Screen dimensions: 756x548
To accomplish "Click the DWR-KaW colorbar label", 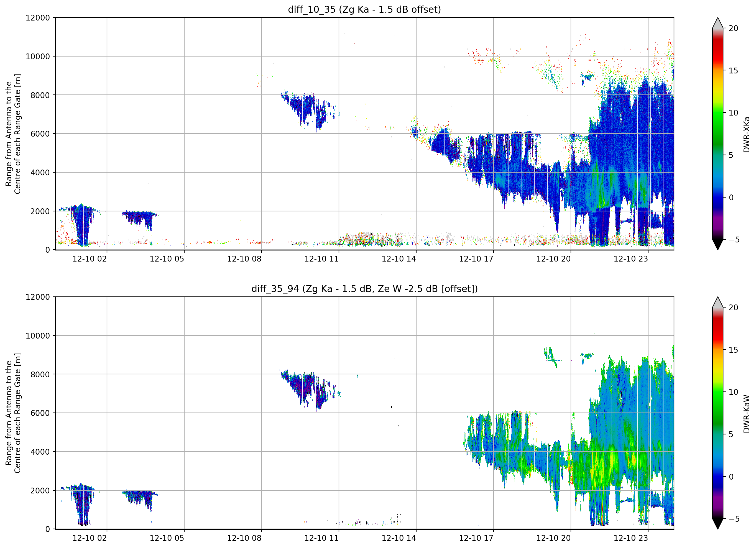I will (x=747, y=414).
